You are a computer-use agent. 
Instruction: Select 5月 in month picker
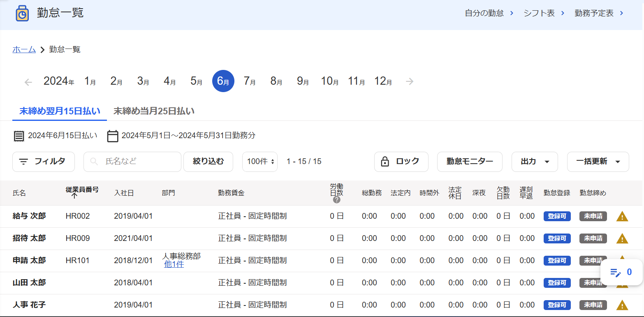197,81
